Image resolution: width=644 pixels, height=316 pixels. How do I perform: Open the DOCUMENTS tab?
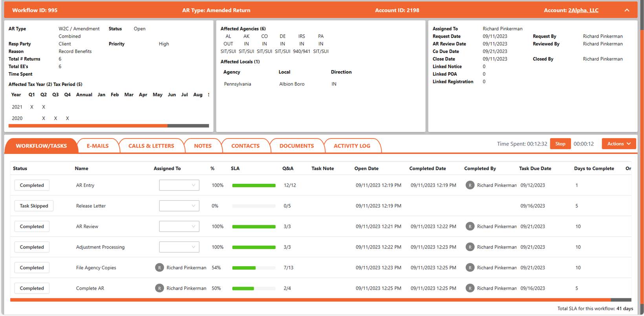coord(296,146)
